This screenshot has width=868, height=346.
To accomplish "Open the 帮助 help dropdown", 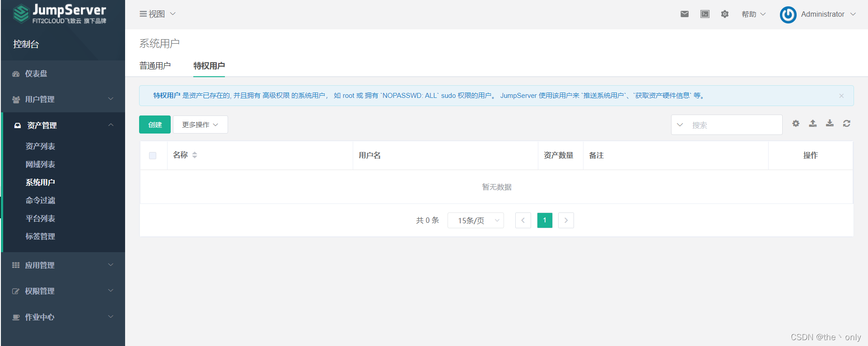I will tap(754, 14).
